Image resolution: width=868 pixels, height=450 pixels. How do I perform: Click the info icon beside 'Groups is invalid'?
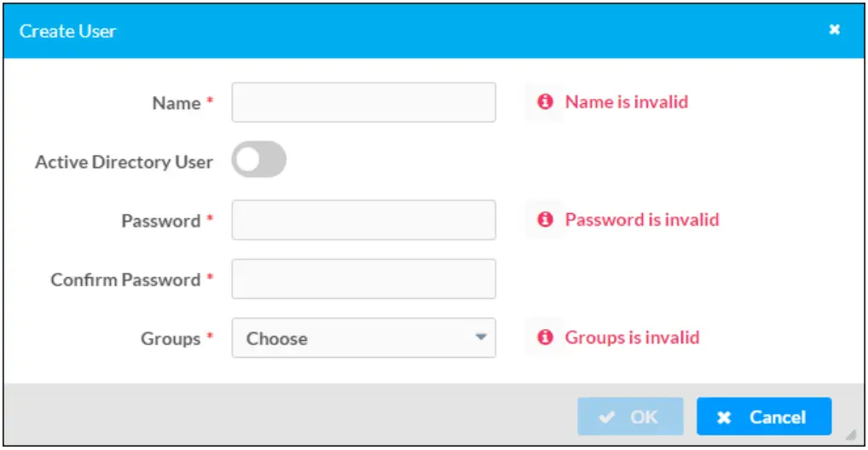tap(544, 337)
